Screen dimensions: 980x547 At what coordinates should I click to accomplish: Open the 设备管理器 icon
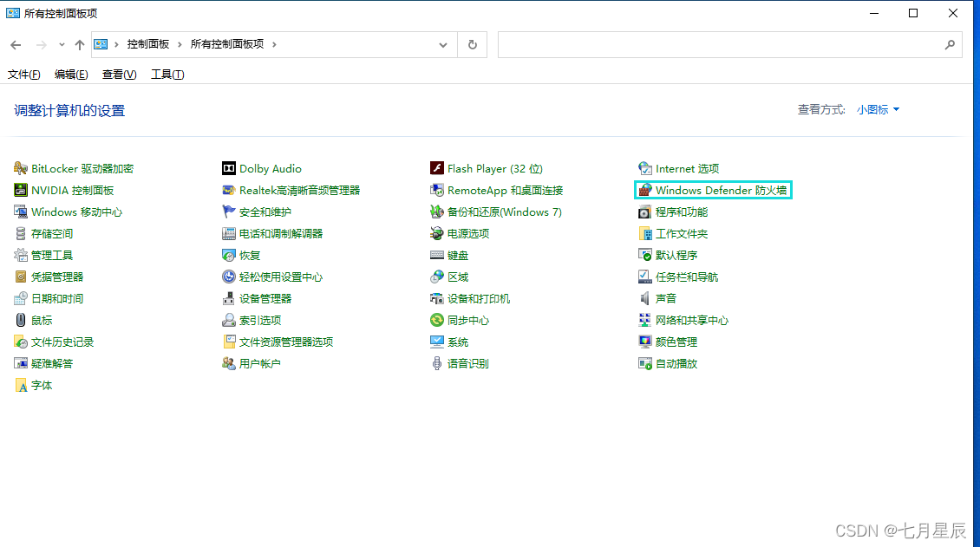coord(229,298)
